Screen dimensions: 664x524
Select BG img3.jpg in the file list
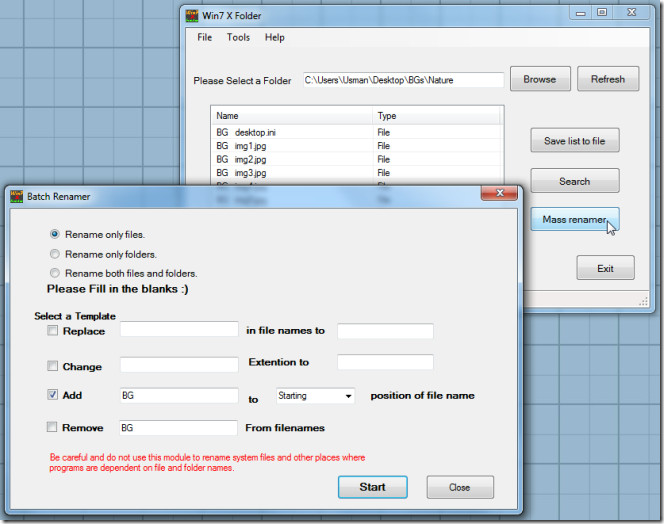(x=357, y=173)
